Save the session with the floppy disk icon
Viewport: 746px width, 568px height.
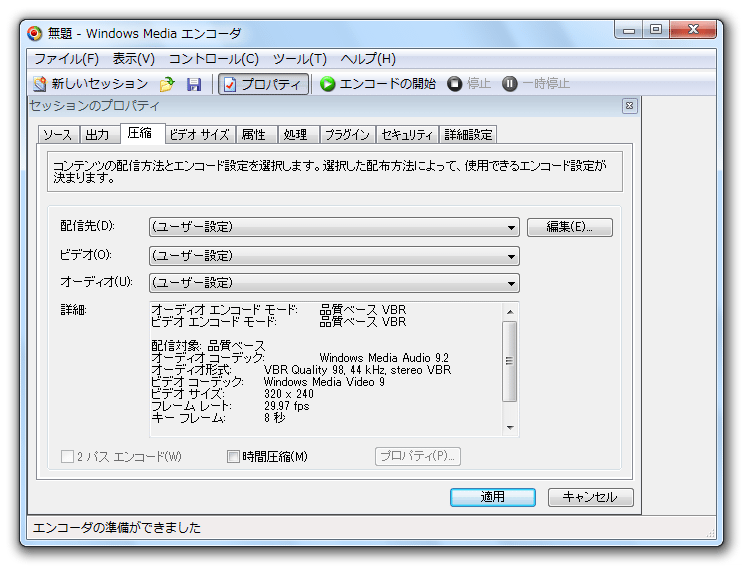click(x=194, y=84)
